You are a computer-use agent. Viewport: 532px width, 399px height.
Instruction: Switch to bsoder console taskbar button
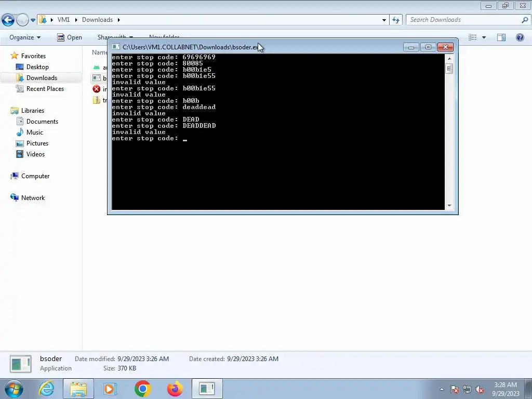[x=207, y=389]
